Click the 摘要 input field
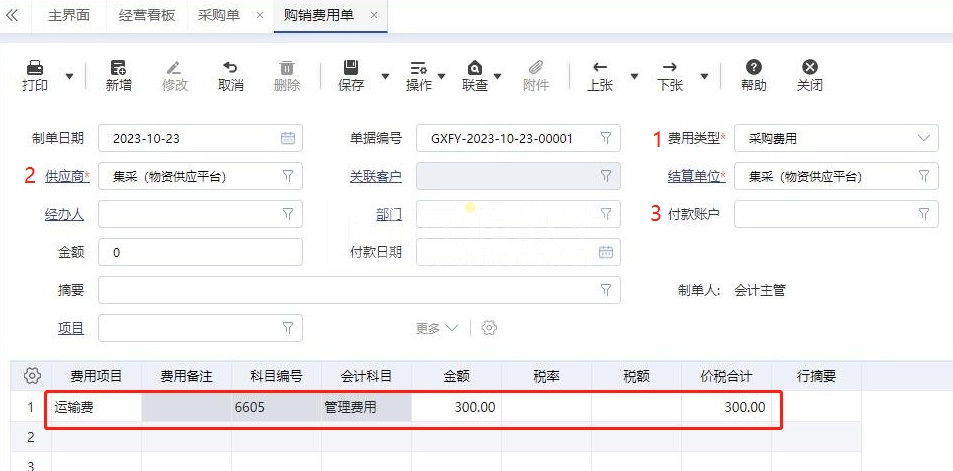The height and width of the screenshot is (471, 953). click(x=350, y=290)
